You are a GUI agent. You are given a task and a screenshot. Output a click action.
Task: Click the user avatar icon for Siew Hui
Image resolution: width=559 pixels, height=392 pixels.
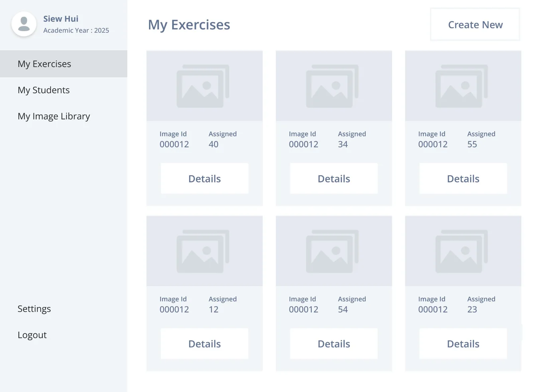coord(24,24)
